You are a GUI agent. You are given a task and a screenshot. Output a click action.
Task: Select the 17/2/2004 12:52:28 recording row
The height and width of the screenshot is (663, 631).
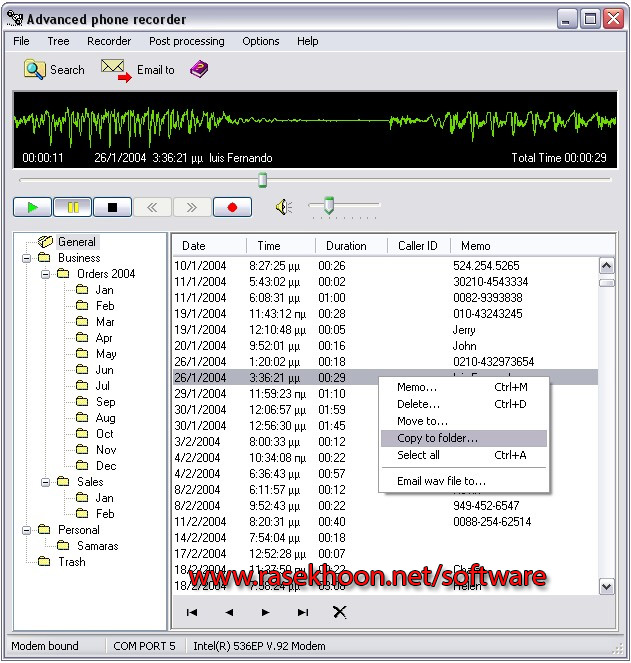pos(385,554)
